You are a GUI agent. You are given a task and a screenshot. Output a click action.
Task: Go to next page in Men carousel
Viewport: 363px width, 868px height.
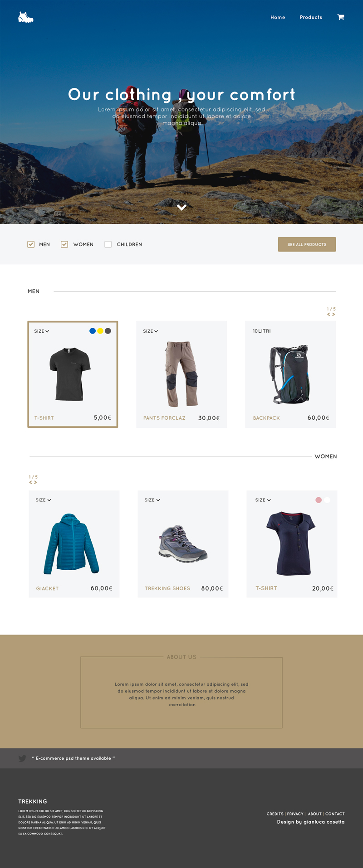[x=334, y=314]
